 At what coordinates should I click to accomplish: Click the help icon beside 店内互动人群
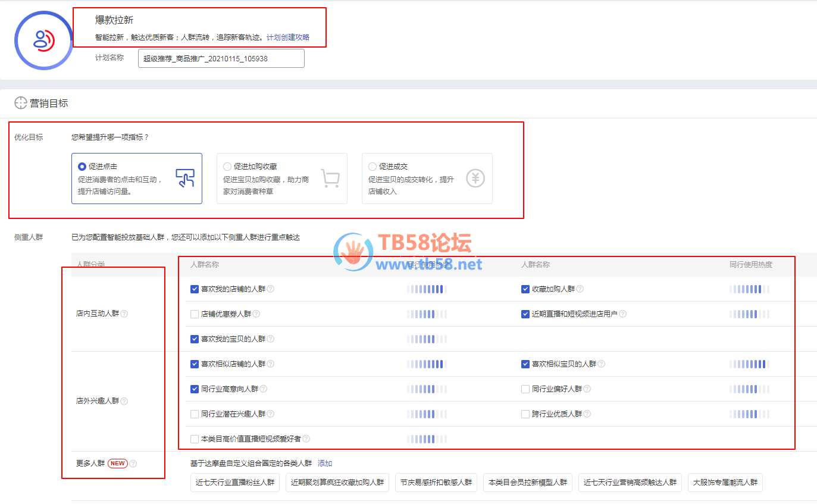click(124, 314)
